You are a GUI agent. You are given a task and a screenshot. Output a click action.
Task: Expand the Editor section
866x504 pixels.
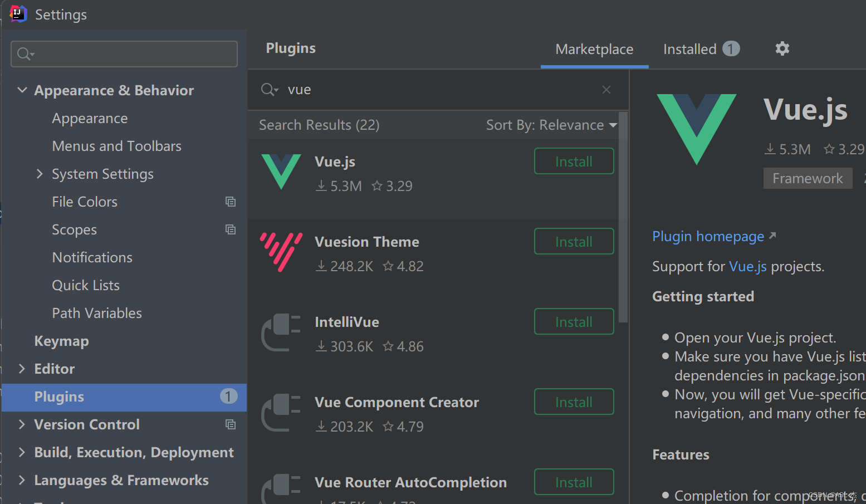coord(22,369)
